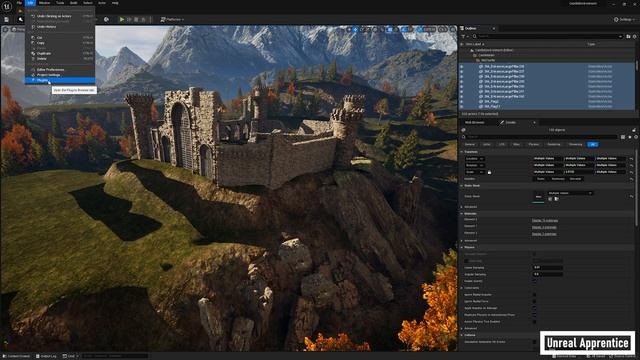Open the Details panel settings gear

(635, 137)
